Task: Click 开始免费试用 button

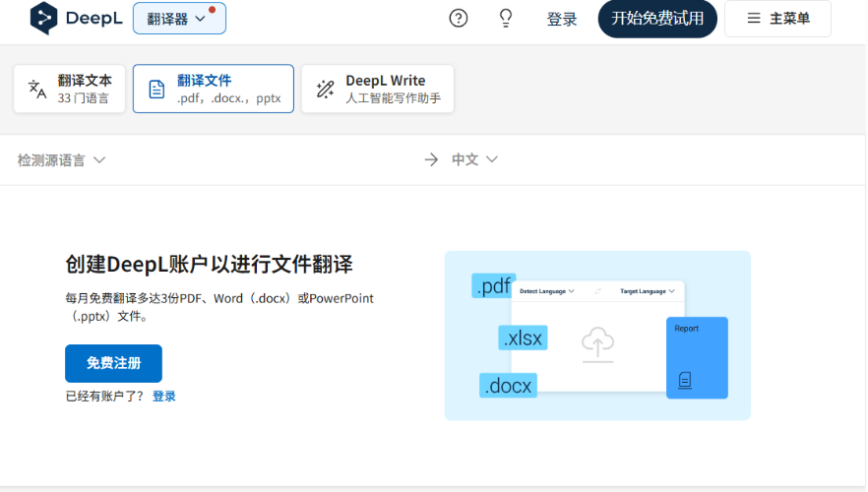Action: pos(657,19)
